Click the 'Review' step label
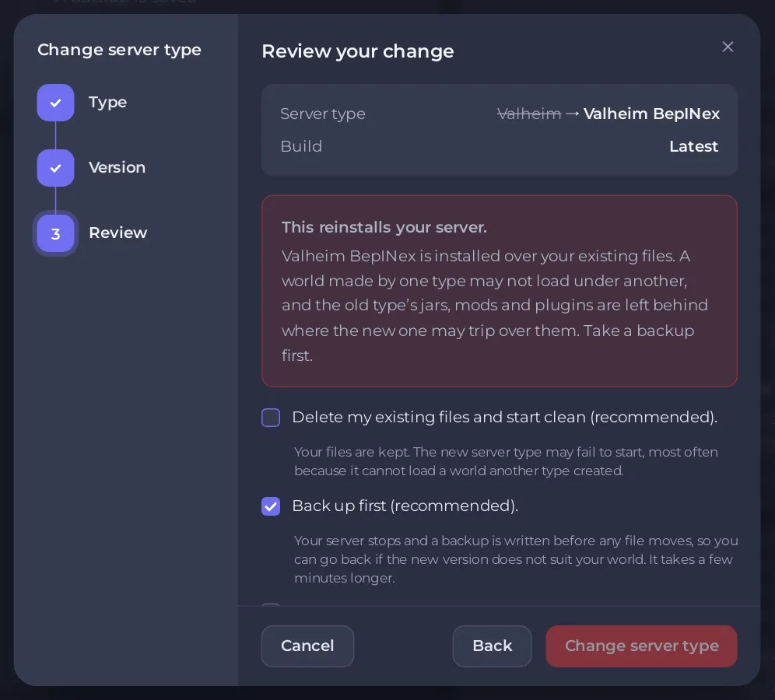The width and height of the screenshot is (775, 700). [x=118, y=233]
